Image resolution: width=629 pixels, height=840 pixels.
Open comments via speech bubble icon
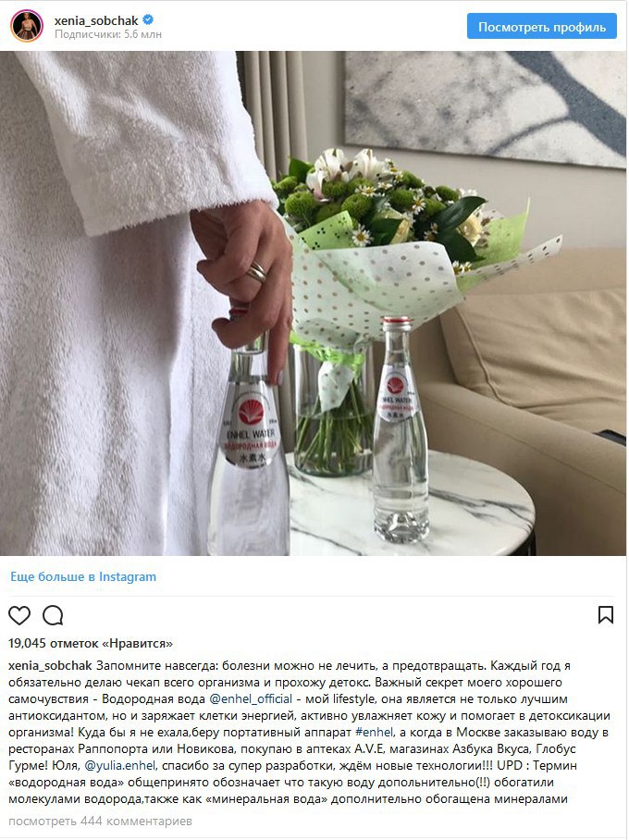click(53, 615)
